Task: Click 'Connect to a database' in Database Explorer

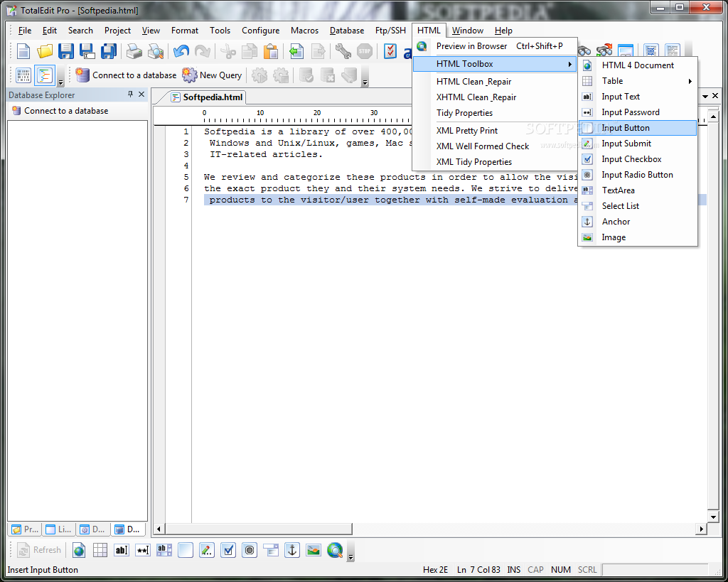Action: (x=60, y=111)
